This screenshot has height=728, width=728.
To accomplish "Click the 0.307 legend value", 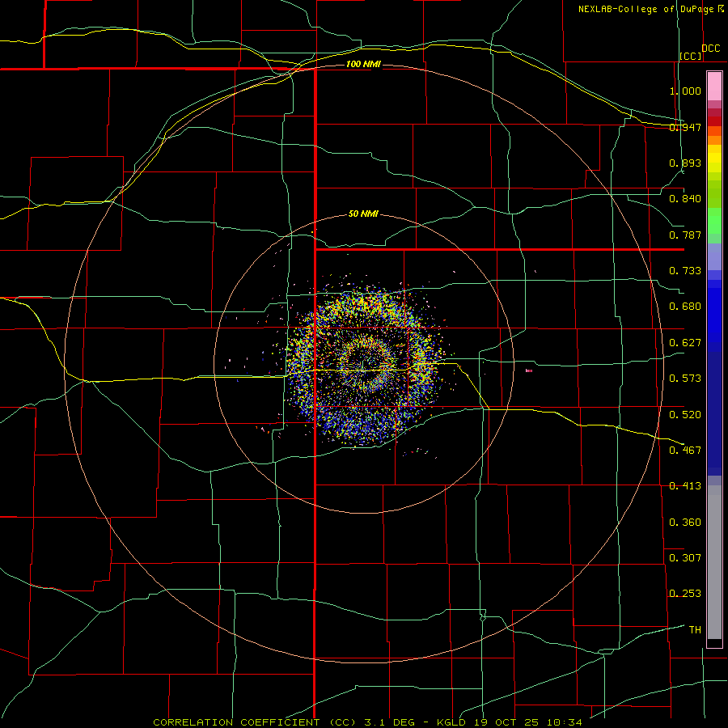I will click(x=685, y=557).
